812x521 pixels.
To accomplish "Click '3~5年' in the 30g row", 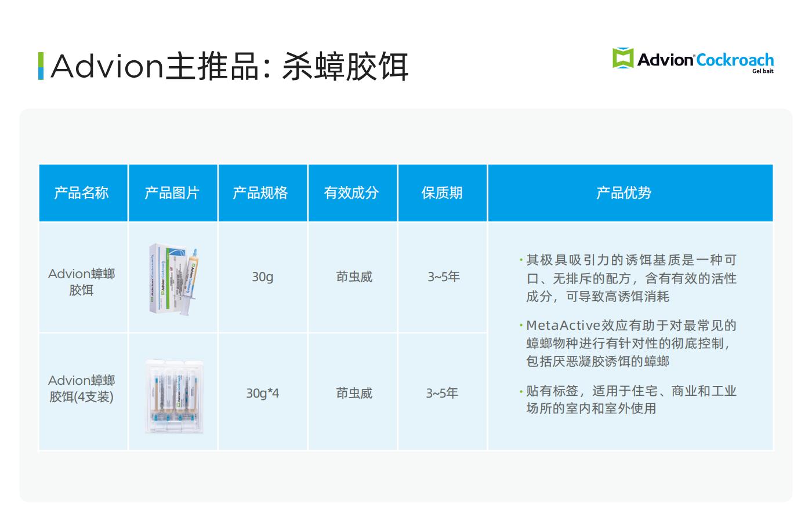I will tap(444, 277).
